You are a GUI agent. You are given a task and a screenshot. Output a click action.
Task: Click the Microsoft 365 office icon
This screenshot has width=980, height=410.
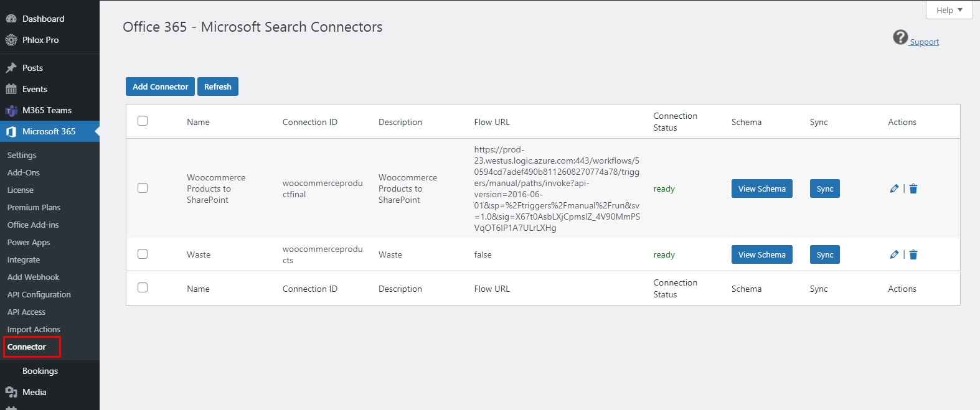[11, 131]
